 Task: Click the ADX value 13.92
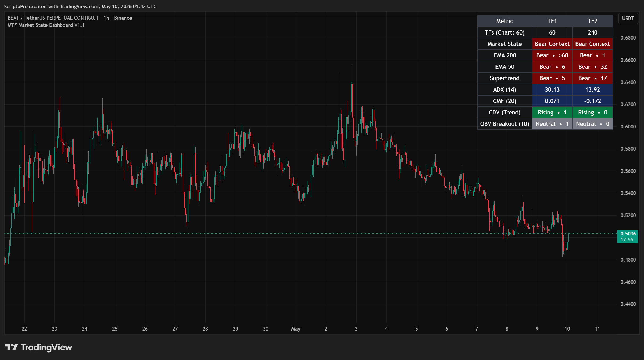[592, 89]
